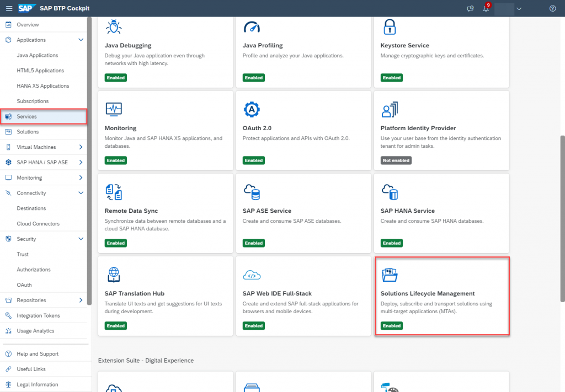This screenshot has height=392, width=565.
Task: Click Enabled badge on Java Debugging tile
Action: coord(116,78)
